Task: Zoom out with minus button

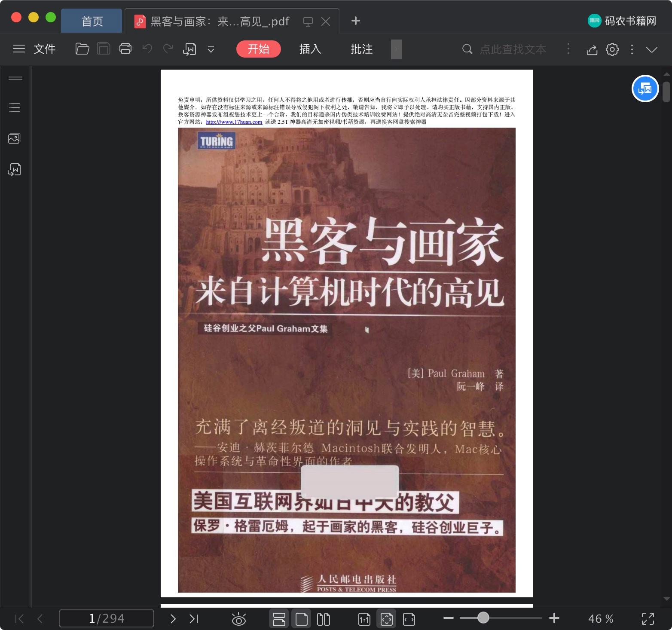Action: (x=449, y=618)
